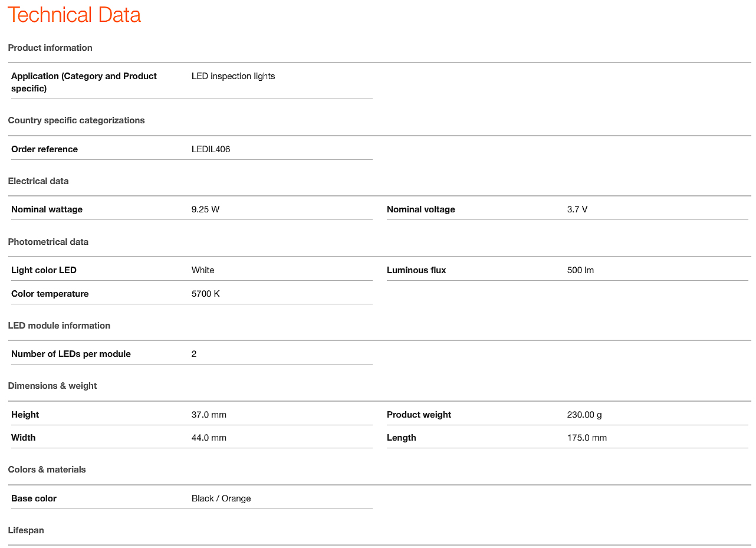Click the 175.0 mm length value

[x=587, y=438]
